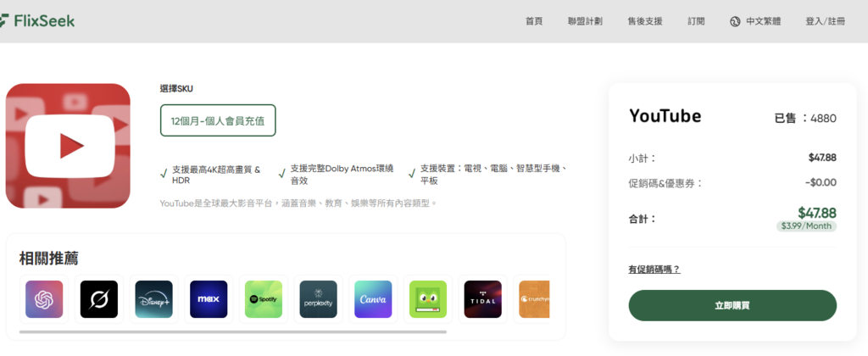Go to the 首頁 home page
This screenshot has width=868, height=356.
[534, 21]
